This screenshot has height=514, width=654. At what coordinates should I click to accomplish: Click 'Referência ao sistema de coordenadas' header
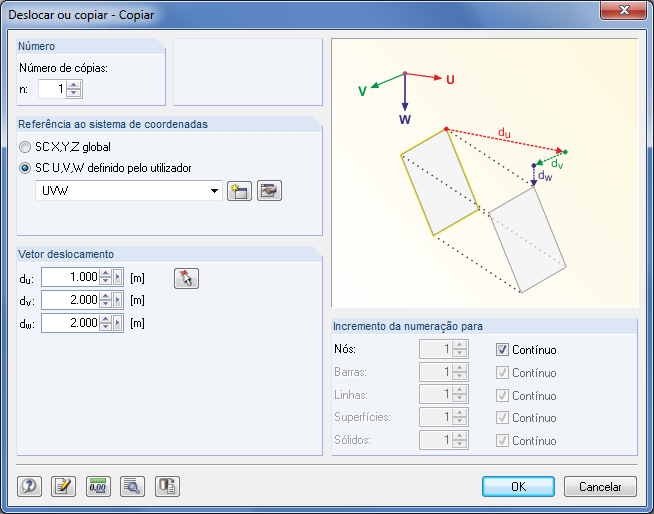point(113,124)
